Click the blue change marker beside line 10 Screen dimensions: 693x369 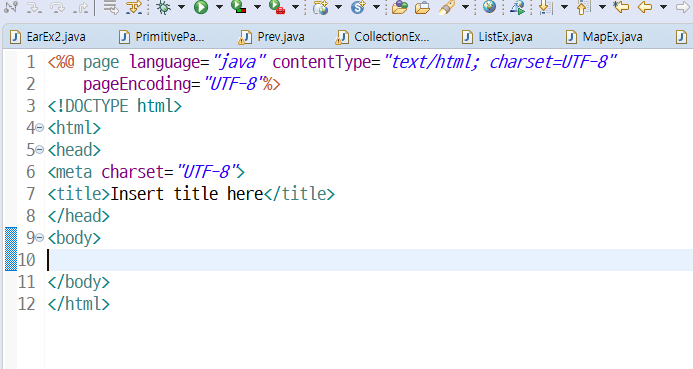tap(11, 249)
